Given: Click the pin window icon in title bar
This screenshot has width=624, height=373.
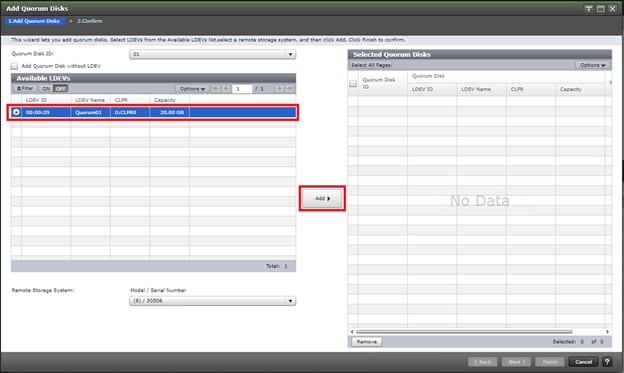Looking at the screenshot, I should point(589,9).
